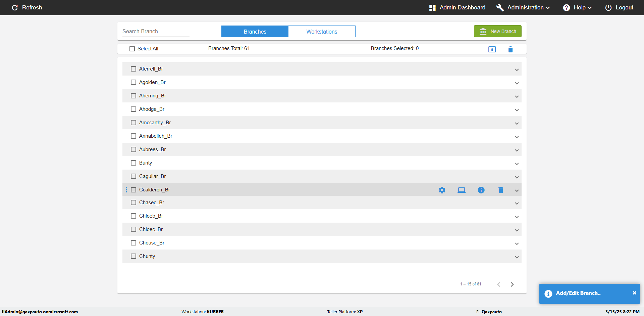Click the Amccarthy_Br branch name

(x=155, y=123)
